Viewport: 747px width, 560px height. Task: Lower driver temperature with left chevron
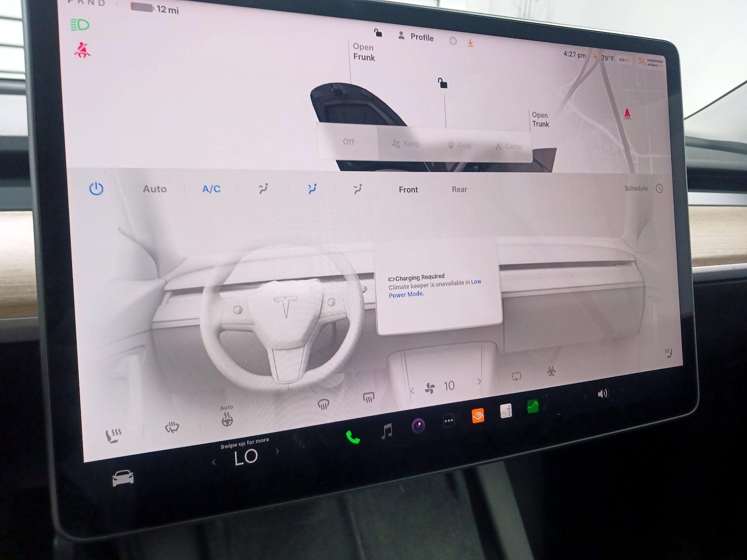click(x=214, y=462)
